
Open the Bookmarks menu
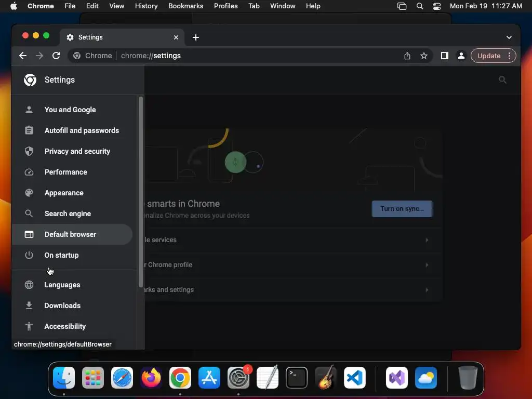[x=185, y=6]
